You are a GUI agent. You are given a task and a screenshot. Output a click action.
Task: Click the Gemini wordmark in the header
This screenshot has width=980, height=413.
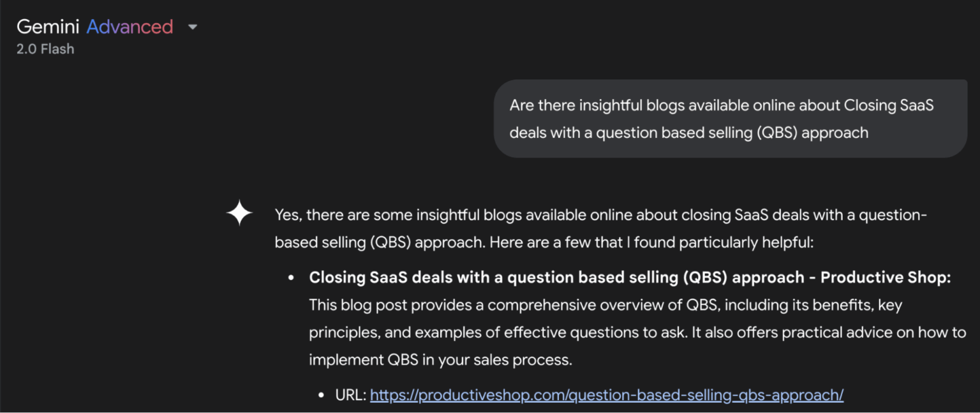coord(48,26)
